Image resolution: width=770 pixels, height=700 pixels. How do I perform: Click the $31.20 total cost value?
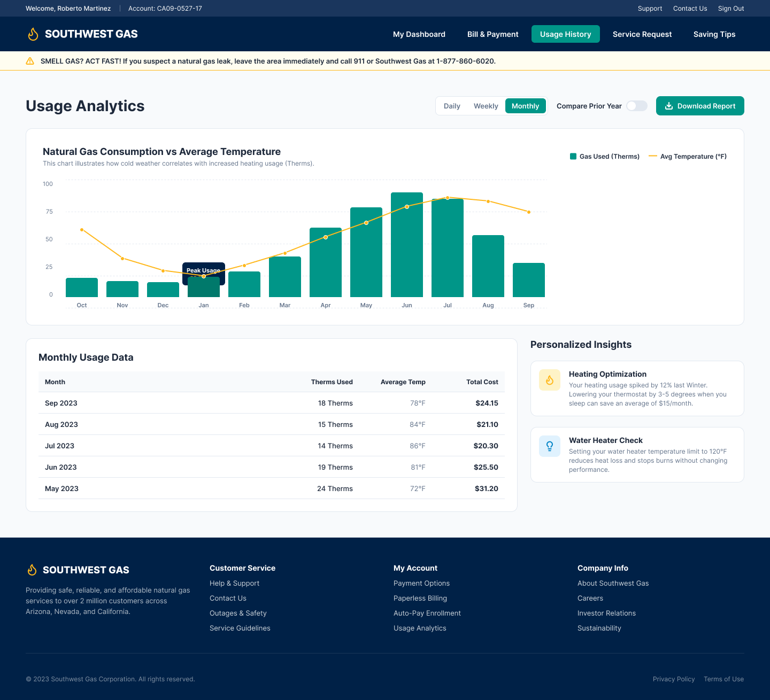click(x=487, y=488)
